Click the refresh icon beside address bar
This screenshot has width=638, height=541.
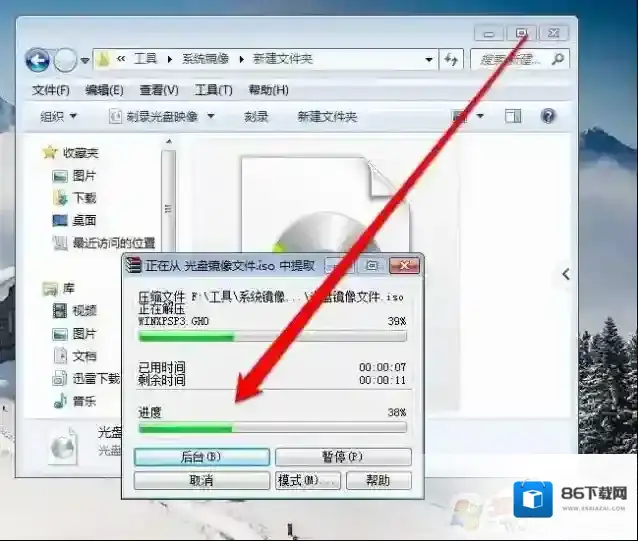click(451, 60)
